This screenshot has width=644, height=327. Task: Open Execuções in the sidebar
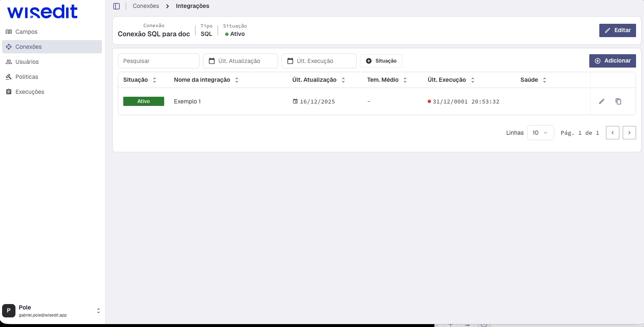30,92
